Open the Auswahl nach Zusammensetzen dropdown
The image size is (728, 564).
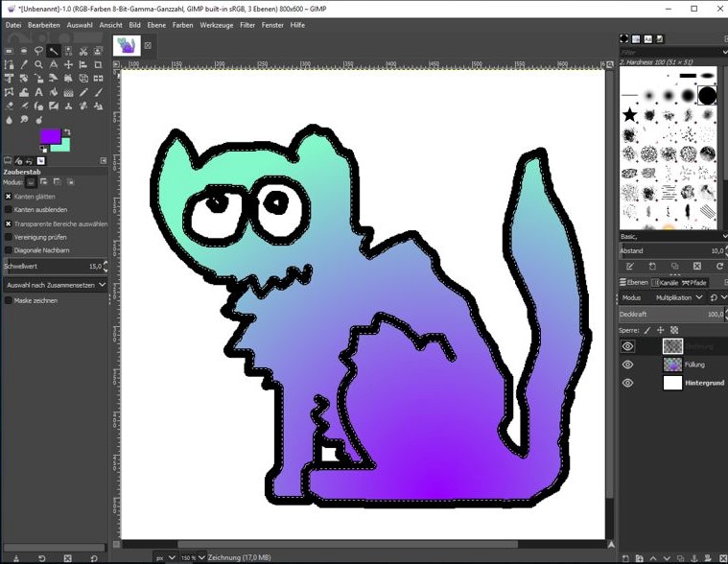55,285
